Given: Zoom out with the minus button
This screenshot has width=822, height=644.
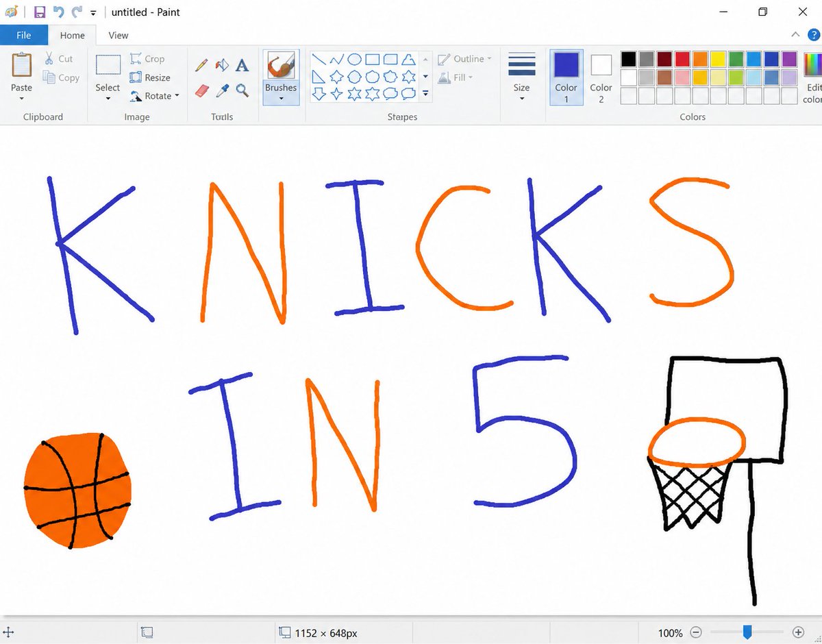Looking at the screenshot, I should [x=696, y=632].
